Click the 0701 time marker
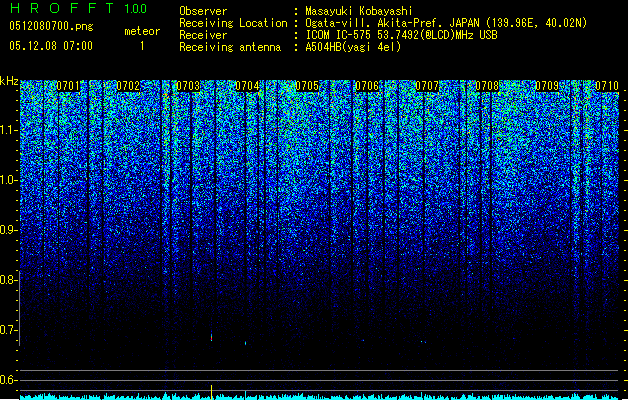The height and width of the screenshot is (400, 629). click(x=68, y=86)
